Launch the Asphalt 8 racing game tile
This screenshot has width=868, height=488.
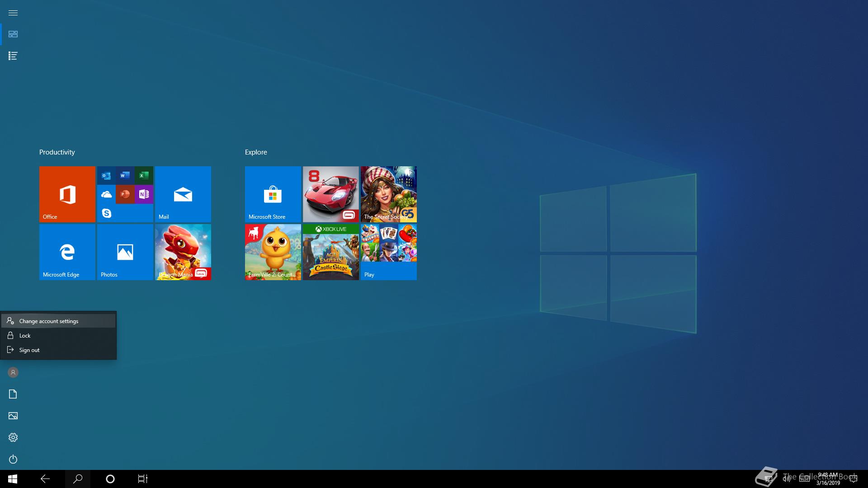coord(331,194)
